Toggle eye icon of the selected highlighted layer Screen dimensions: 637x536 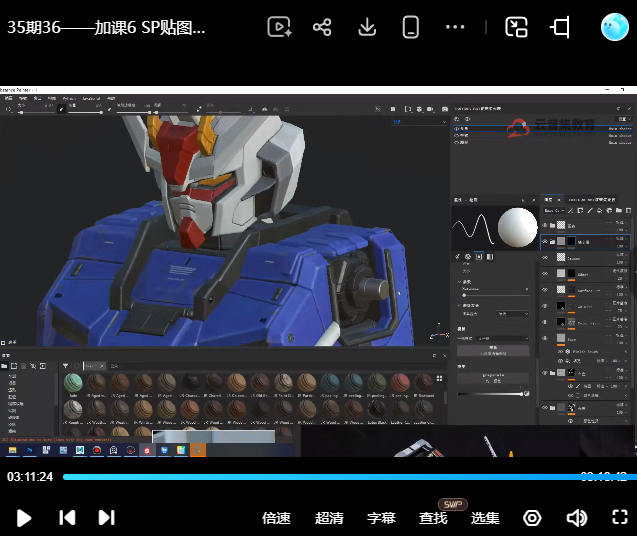click(x=545, y=242)
